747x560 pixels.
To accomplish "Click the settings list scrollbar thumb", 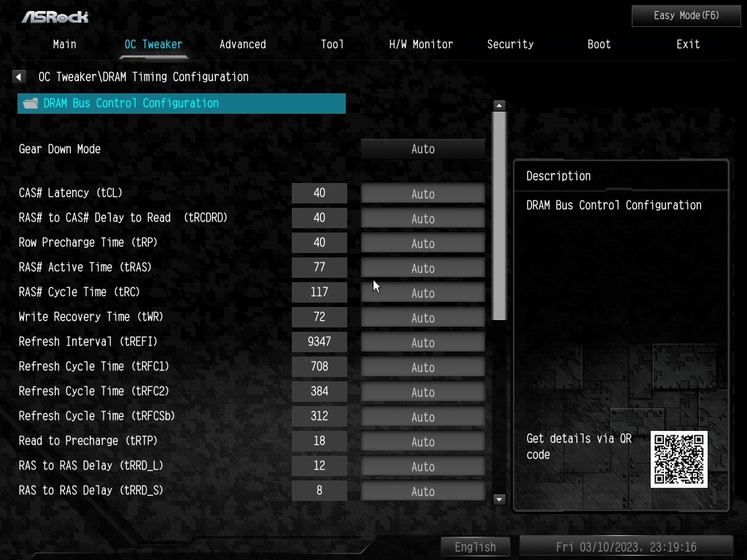I will [499, 216].
